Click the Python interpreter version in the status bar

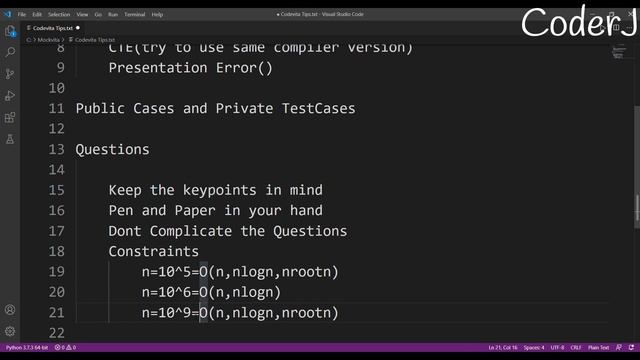(x=27, y=348)
